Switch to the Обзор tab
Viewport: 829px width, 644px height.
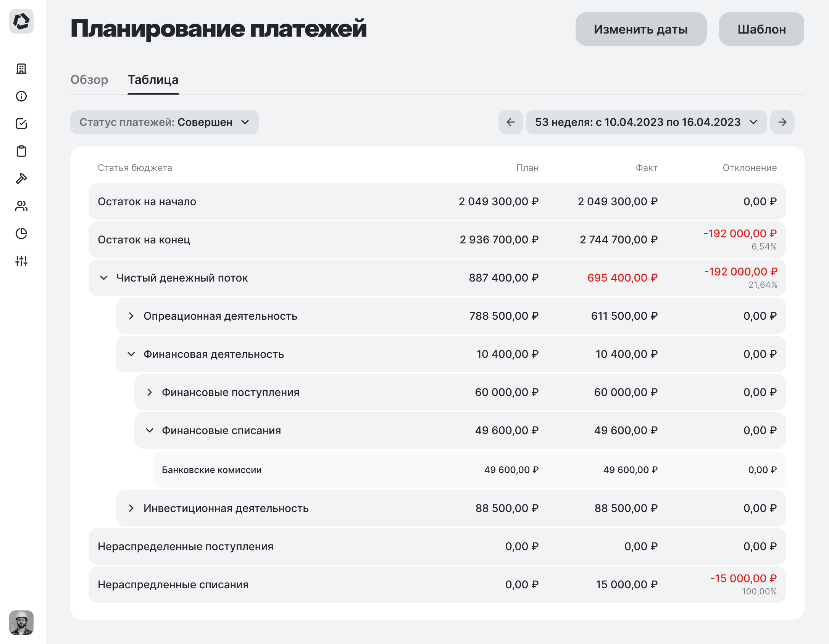90,80
